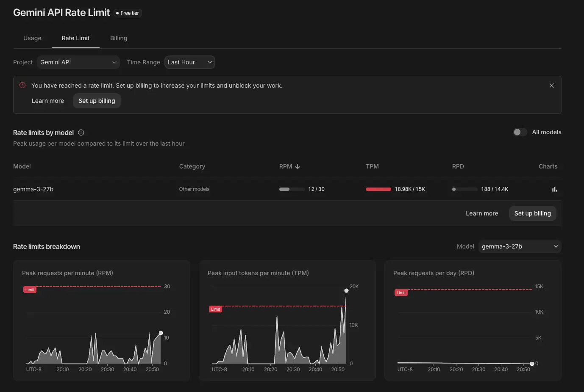Sort by the RPM column header

tap(286, 166)
